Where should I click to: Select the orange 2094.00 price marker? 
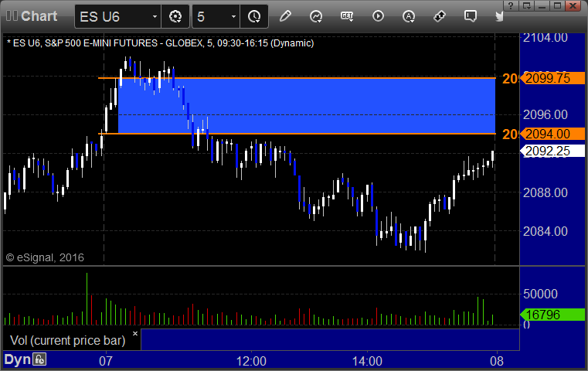pyautogui.click(x=552, y=134)
